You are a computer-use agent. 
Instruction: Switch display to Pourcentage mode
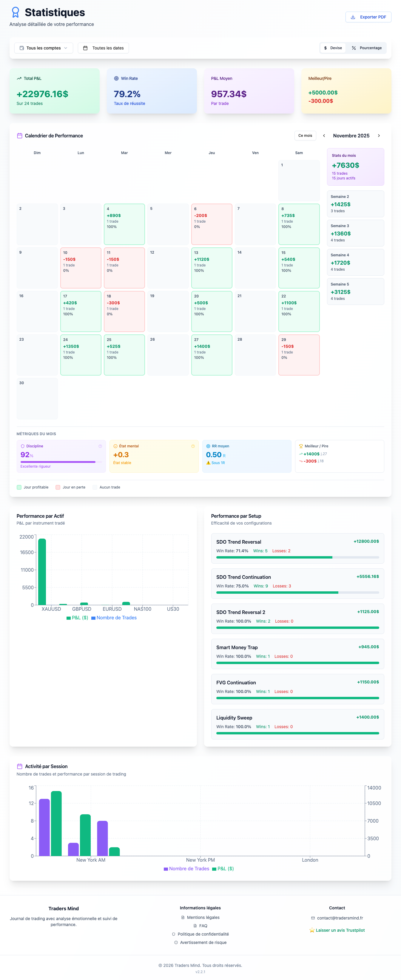(x=366, y=48)
